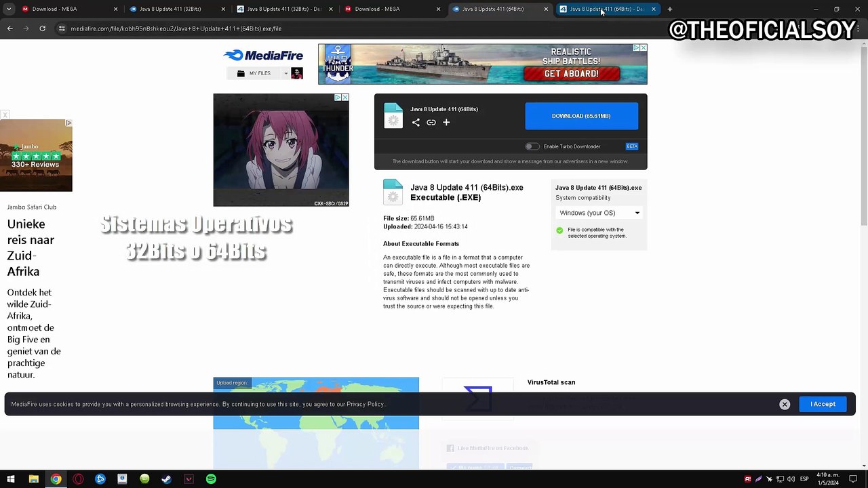The width and height of the screenshot is (868, 488).
Task: Open Privacy Policy link in cookie banner
Action: click(x=365, y=404)
